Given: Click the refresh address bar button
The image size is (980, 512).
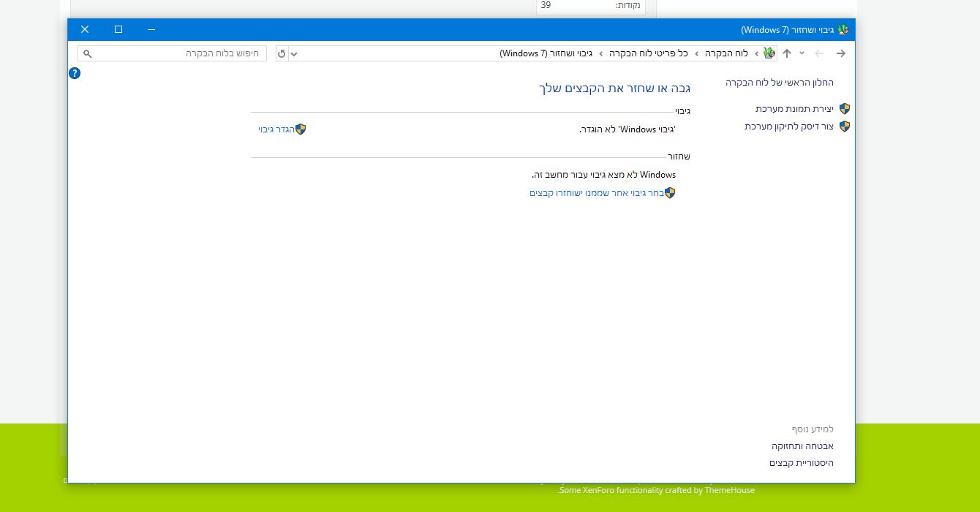Looking at the screenshot, I should (282, 53).
